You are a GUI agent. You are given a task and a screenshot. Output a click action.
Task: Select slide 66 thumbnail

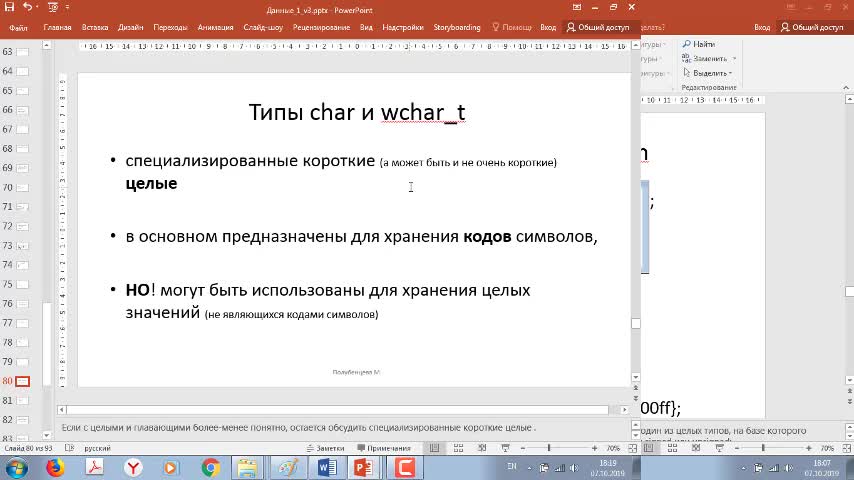(22, 110)
